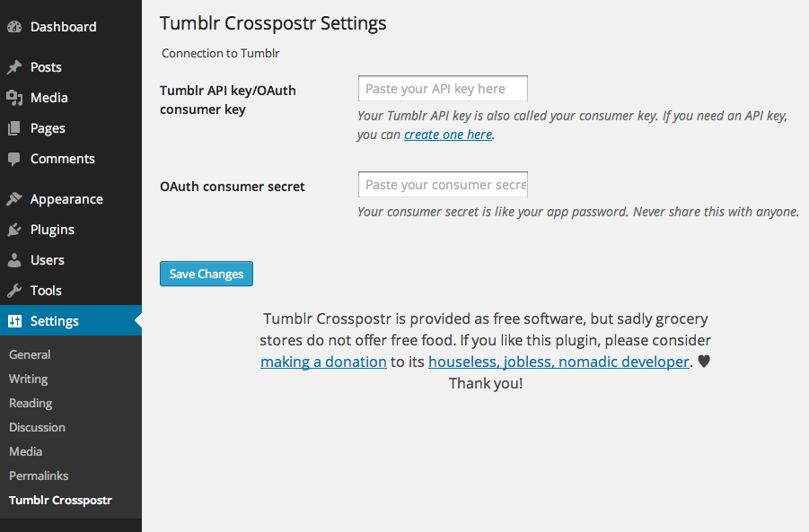Click the Comments speech bubble icon
Viewport: 809px width, 532px height.
tap(14, 160)
